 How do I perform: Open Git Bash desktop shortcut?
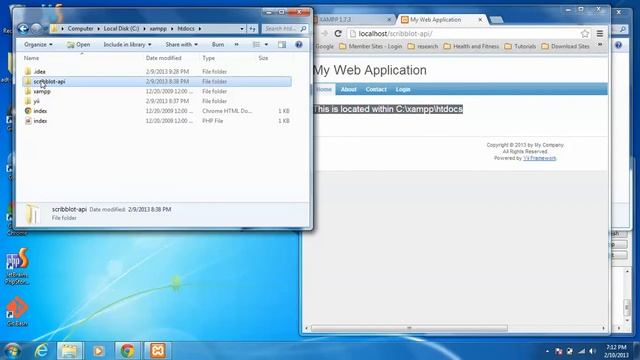17,311
